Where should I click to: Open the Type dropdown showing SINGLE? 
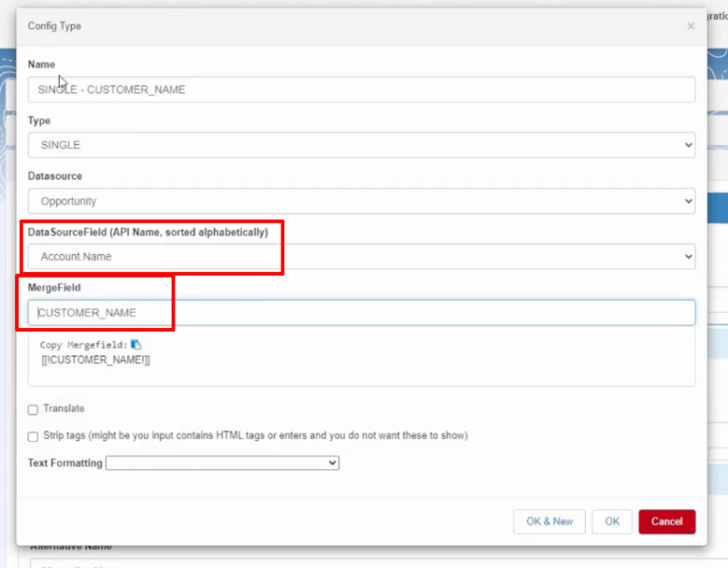(361, 145)
